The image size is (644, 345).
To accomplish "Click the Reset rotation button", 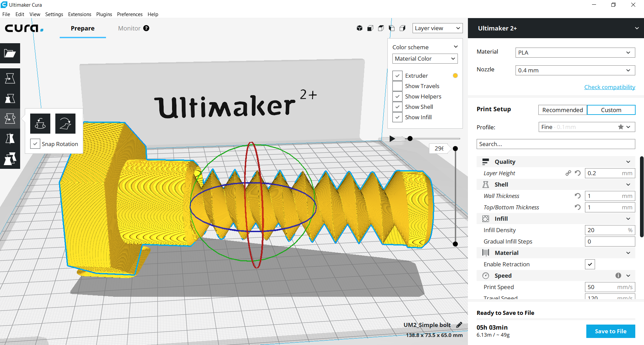I will [40, 124].
